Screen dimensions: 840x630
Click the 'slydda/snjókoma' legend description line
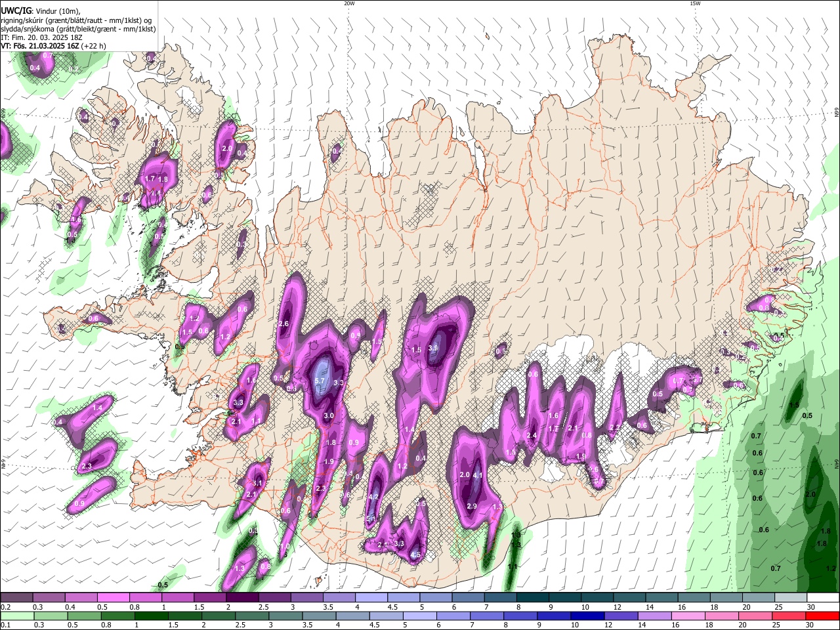click(78, 29)
